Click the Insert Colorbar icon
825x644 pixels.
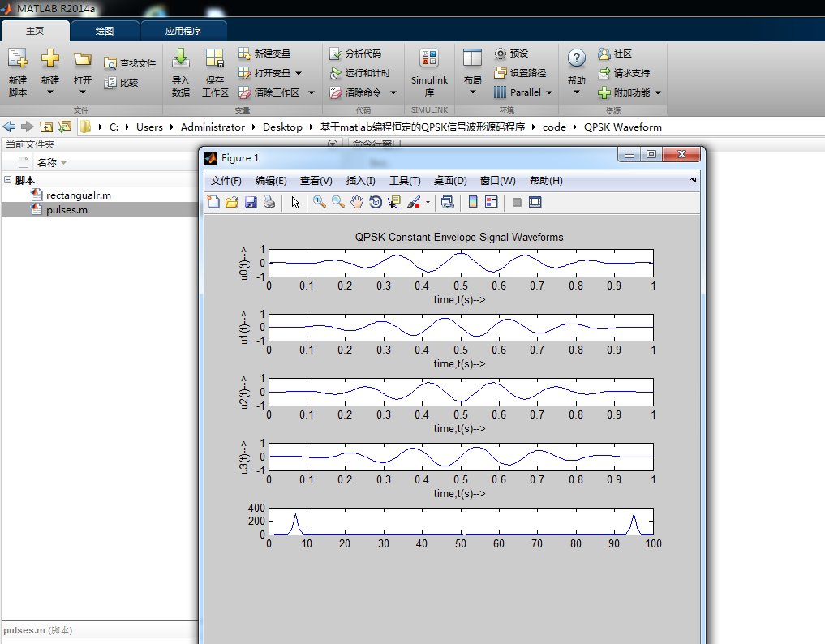coord(472,202)
